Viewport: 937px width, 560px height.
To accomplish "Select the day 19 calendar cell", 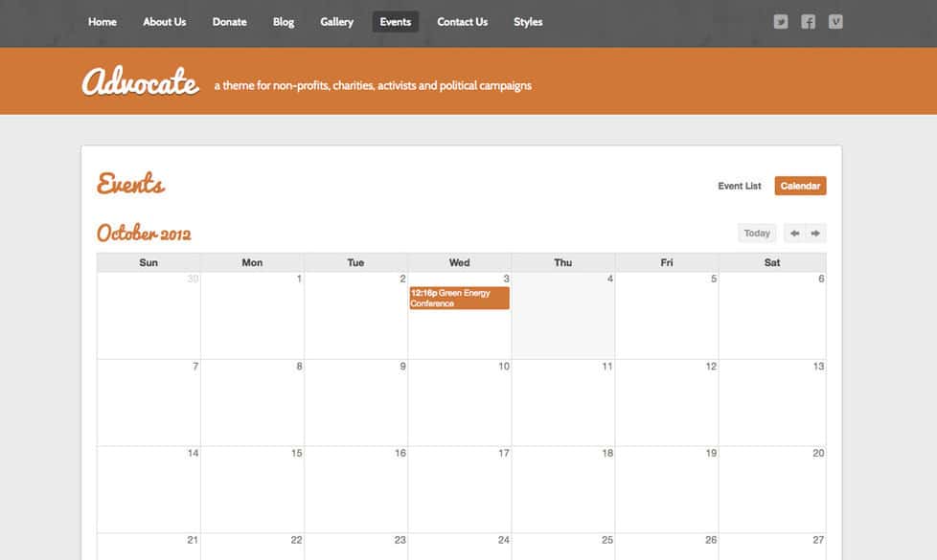I will point(667,489).
